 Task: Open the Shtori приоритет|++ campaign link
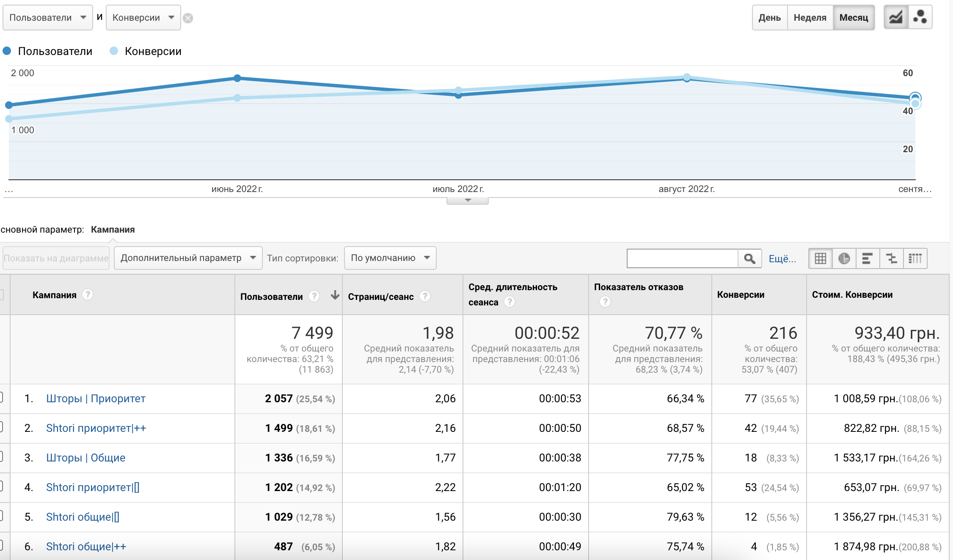point(96,428)
